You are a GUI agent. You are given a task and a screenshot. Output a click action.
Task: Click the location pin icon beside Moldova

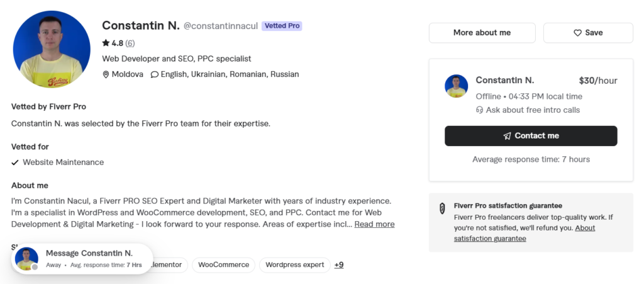click(x=106, y=74)
